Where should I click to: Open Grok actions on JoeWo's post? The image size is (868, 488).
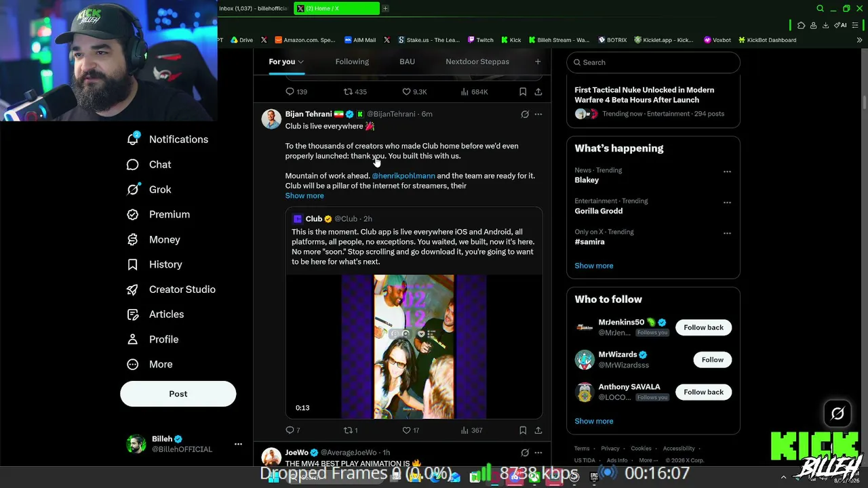(x=525, y=452)
